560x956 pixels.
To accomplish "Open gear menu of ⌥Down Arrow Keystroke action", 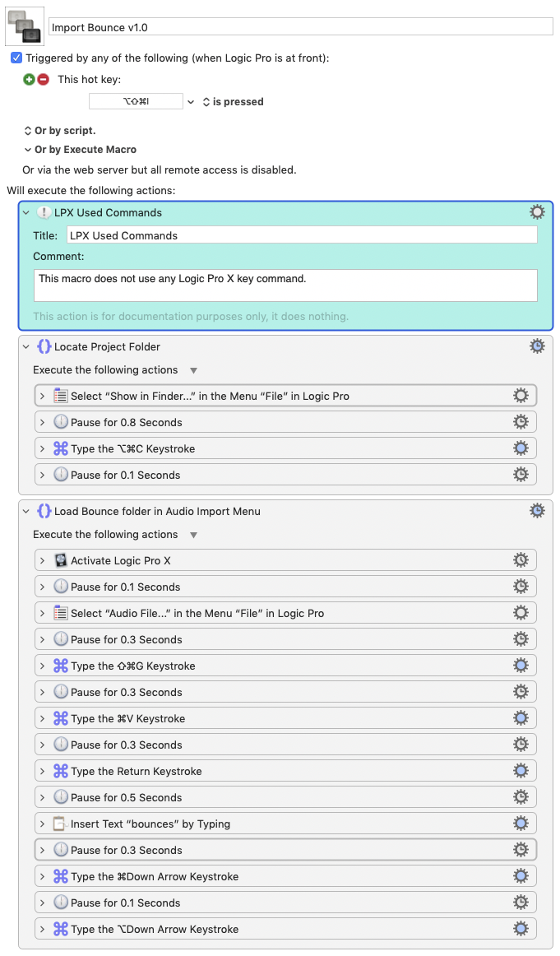I will [x=521, y=929].
